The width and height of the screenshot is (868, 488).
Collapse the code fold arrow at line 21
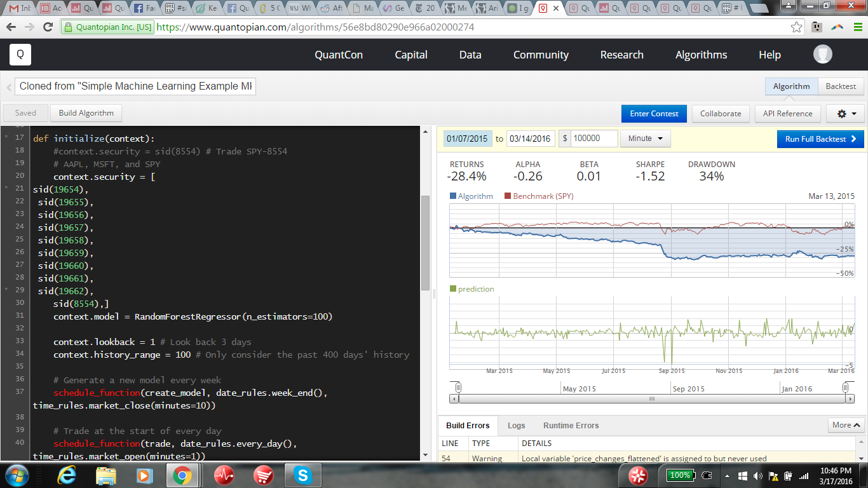[x=6, y=189]
